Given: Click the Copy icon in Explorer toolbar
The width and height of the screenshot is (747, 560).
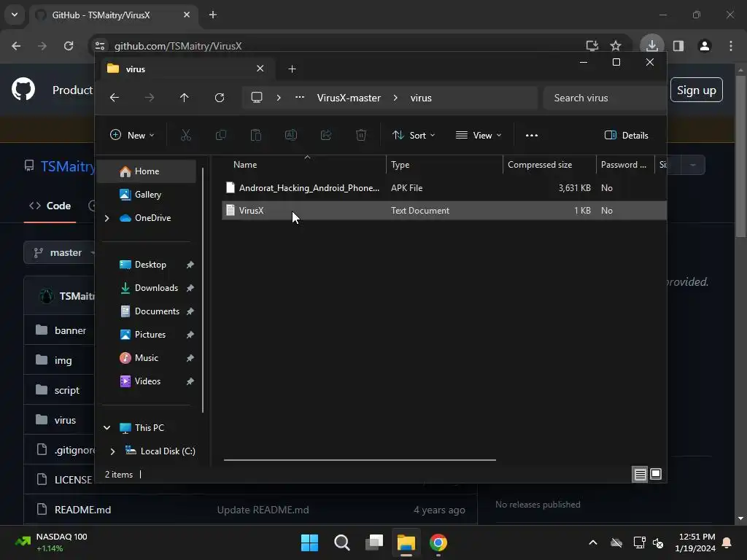Looking at the screenshot, I should [x=220, y=135].
